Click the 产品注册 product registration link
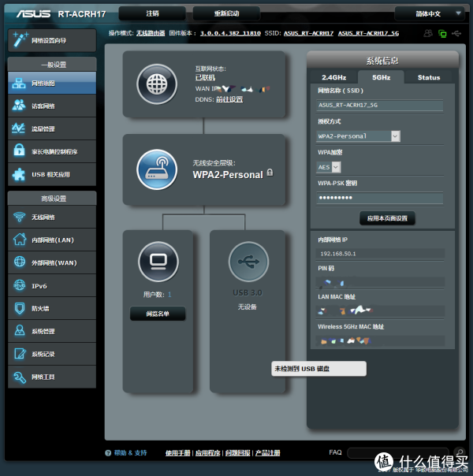473x476 pixels. click(268, 453)
